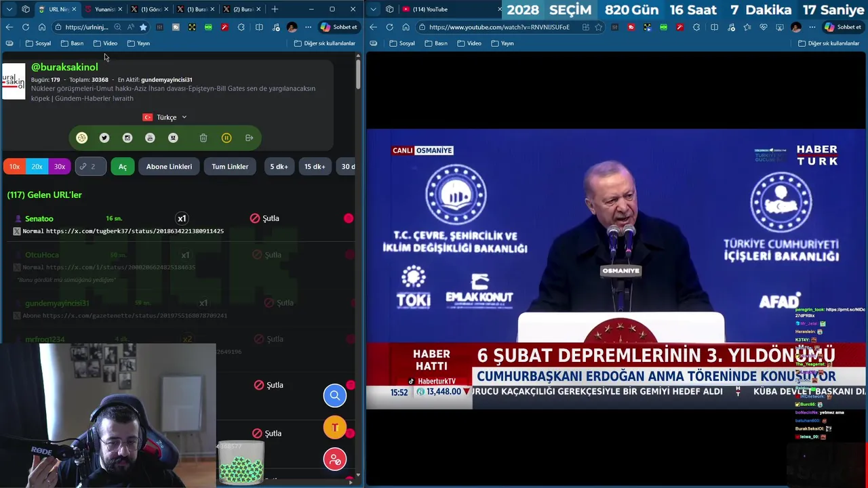Open Sosyal bookmarks folder in left browser
This screenshot has width=868, height=488.
pyautogui.click(x=38, y=43)
